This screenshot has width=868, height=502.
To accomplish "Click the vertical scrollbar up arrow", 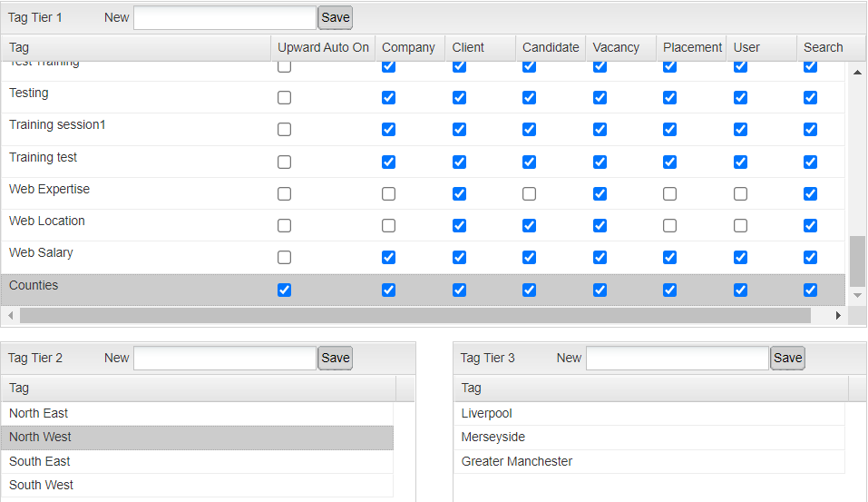I will click(x=857, y=72).
